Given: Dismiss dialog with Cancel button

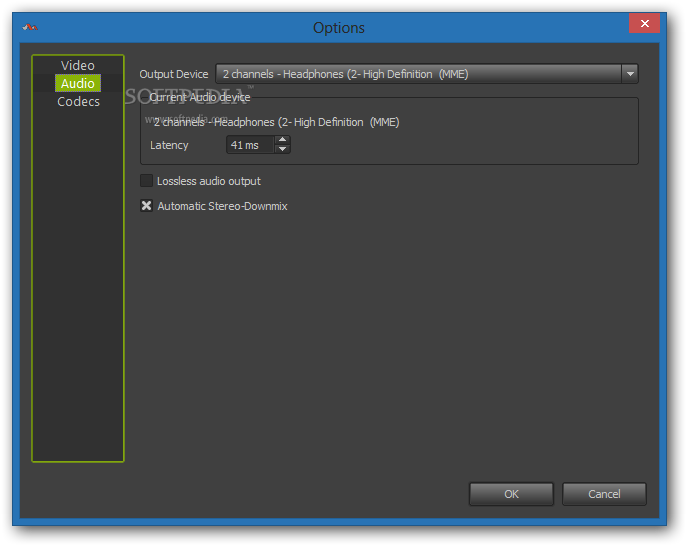Looking at the screenshot, I should [x=604, y=494].
